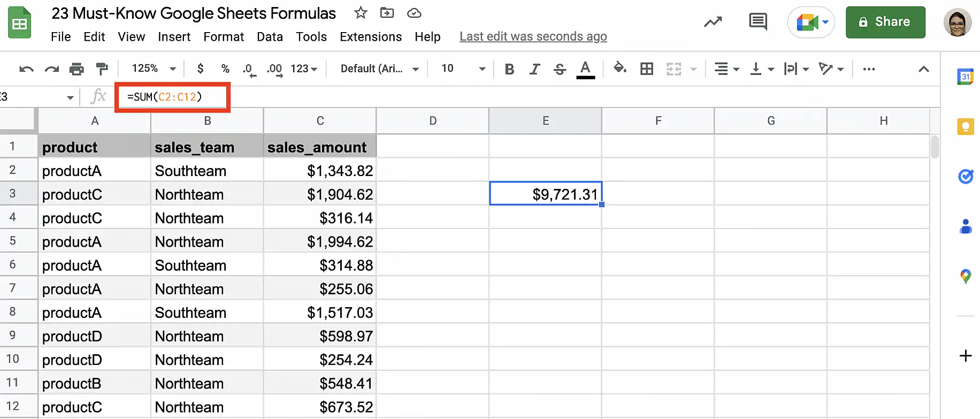
Task: Toggle bold formatting
Action: [x=509, y=69]
